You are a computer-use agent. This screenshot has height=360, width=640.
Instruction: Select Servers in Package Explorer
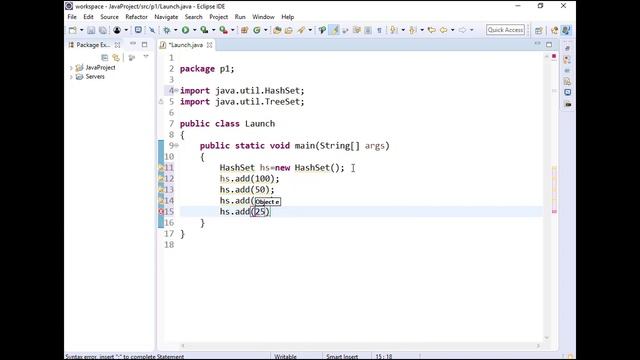(x=95, y=77)
